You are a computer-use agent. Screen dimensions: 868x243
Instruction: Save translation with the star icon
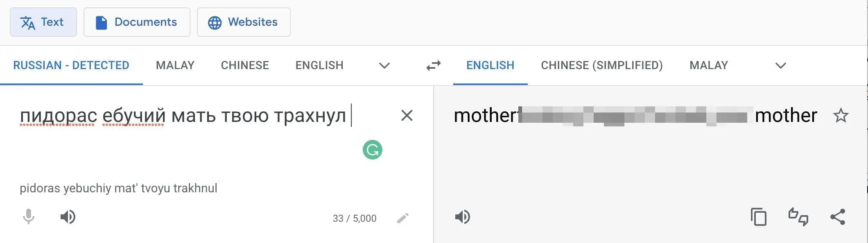(x=841, y=116)
